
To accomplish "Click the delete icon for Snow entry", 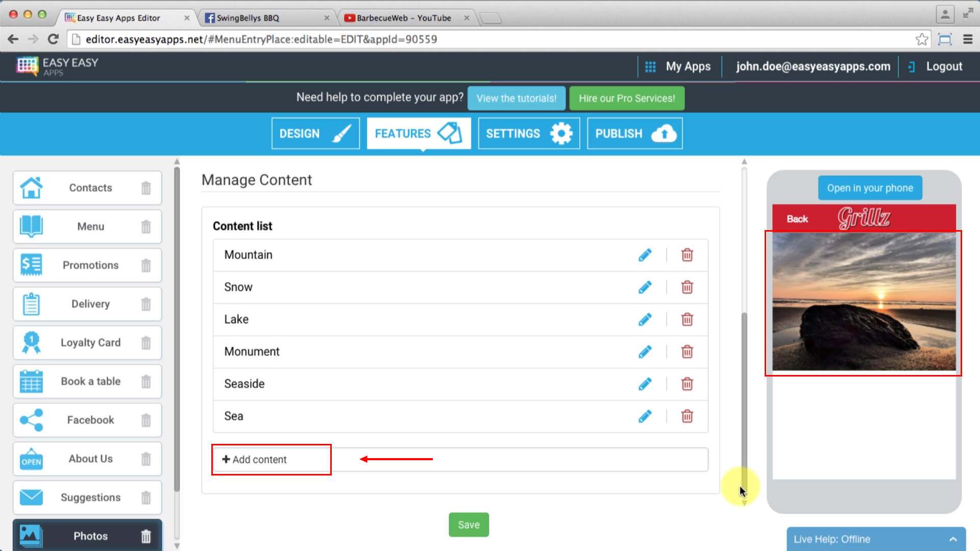I will 687,287.
